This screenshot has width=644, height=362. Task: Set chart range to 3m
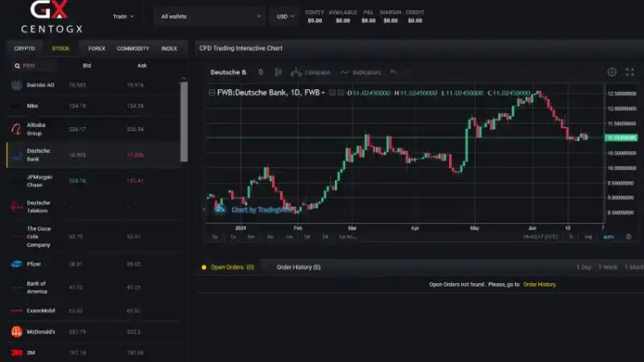tap(270, 237)
